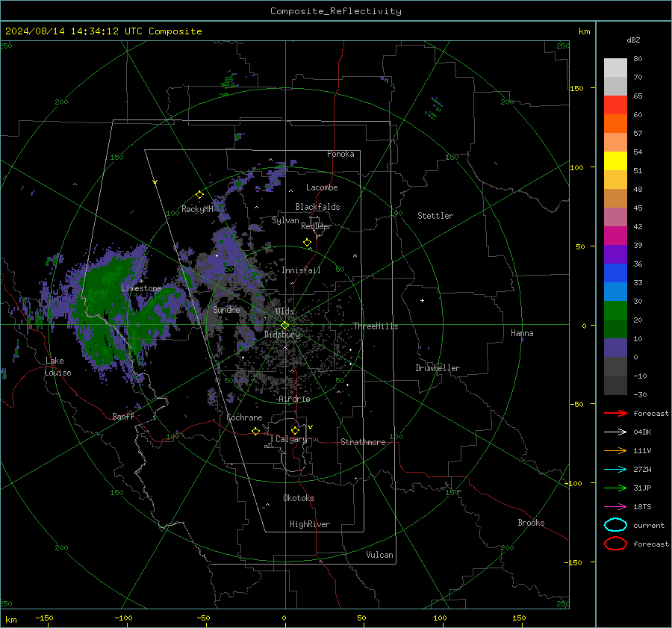Click the HighRiver label
The height and width of the screenshot is (628, 672).
(310, 524)
